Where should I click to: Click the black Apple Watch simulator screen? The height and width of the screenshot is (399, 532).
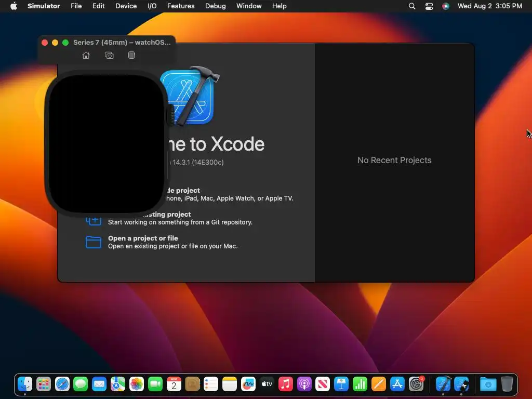[106, 143]
